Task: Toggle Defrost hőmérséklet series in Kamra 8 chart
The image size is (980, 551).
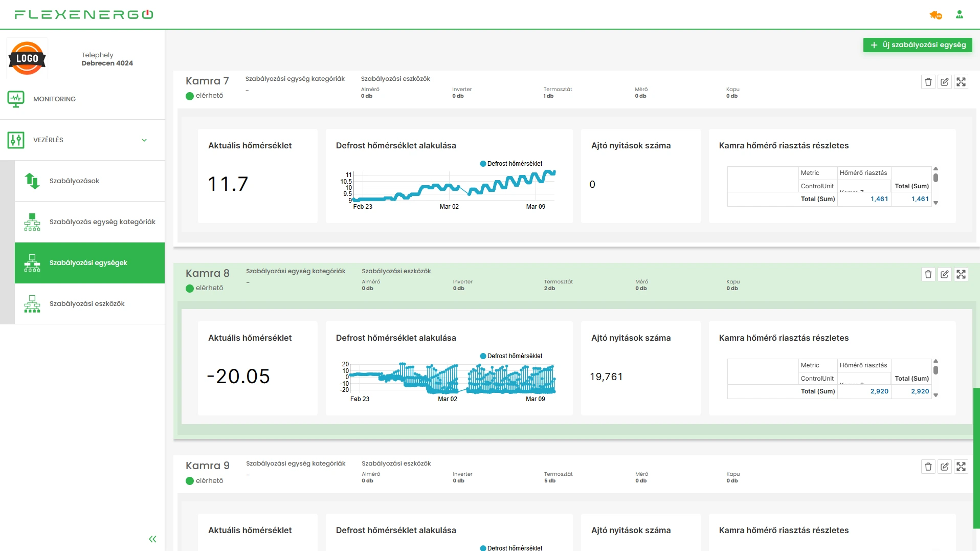Action: [x=511, y=356]
